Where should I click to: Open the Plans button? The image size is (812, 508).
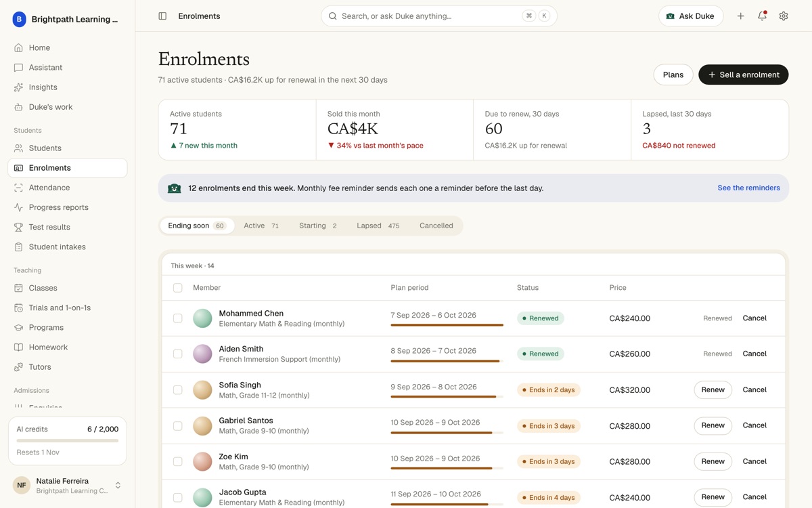(x=673, y=75)
